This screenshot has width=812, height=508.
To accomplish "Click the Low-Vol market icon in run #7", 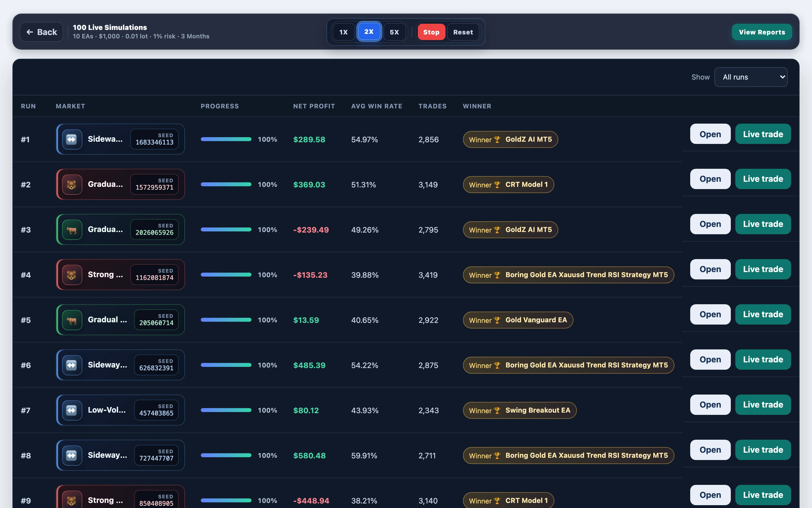I will [x=72, y=410].
